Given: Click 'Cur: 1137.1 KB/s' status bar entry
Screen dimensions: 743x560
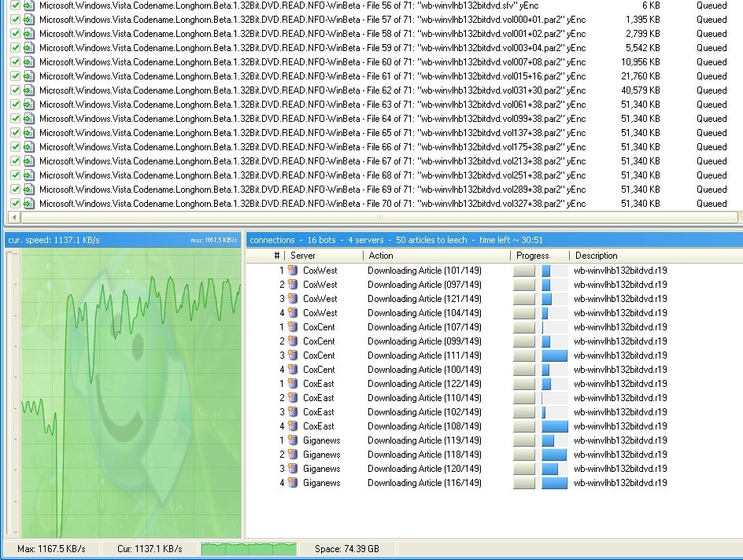Looking at the screenshot, I should tap(150, 549).
